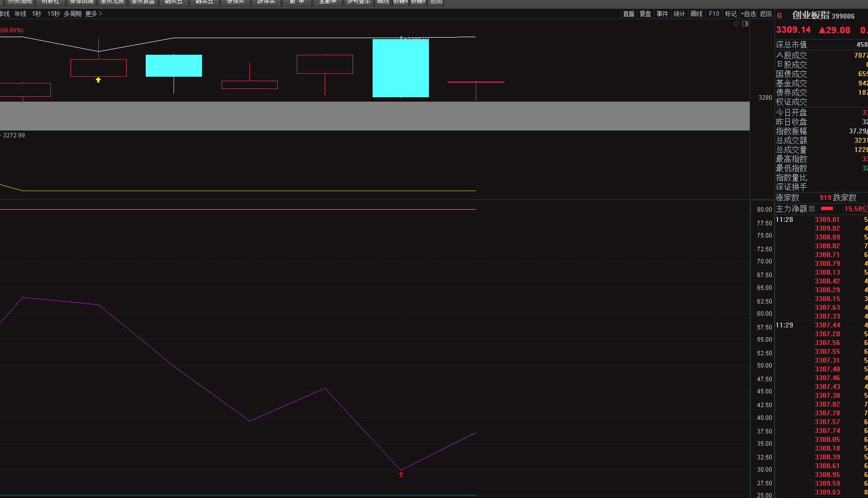Viewport: 868px width, 498px height.
Task: Click the 基金成交 row label
Action: [791, 83]
